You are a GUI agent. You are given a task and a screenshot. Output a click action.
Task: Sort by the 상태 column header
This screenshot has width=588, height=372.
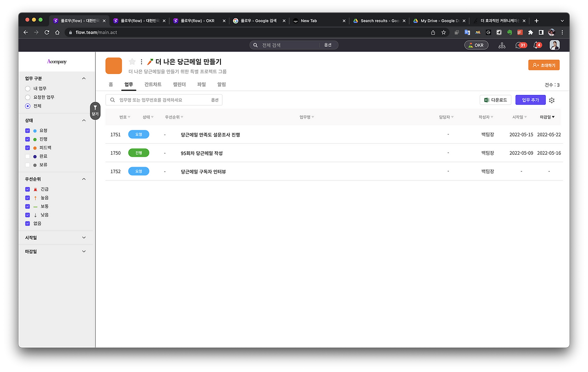(x=148, y=117)
